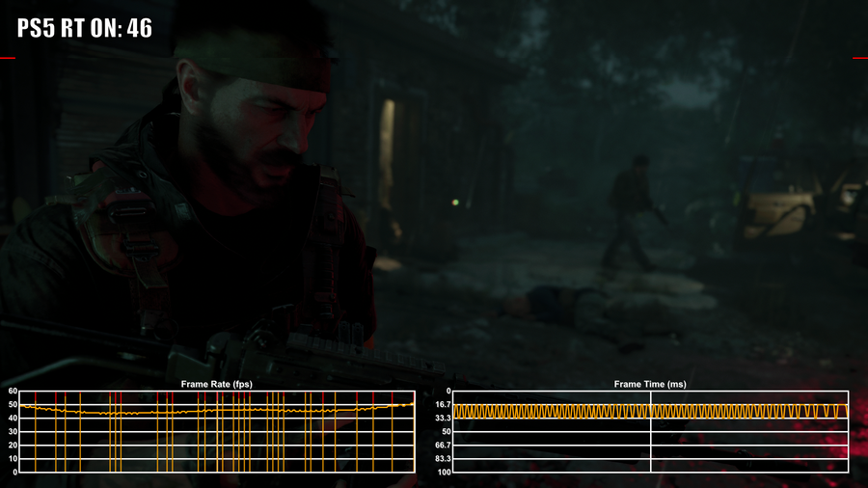The width and height of the screenshot is (868, 488).
Task: Click the Frame Rate (fps) graph title
Action: pyautogui.click(x=217, y=384)
